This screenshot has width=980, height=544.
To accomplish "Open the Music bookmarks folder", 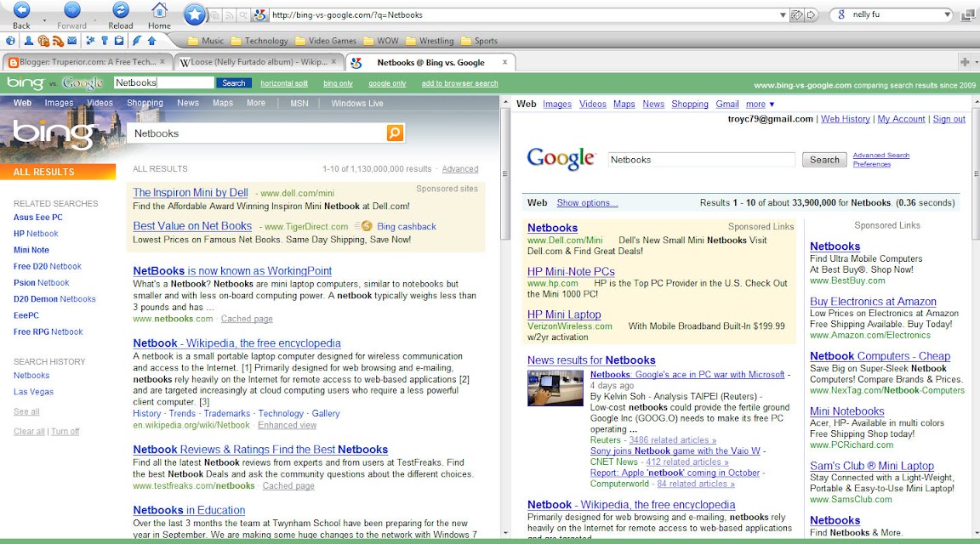I will click(206, 41).
